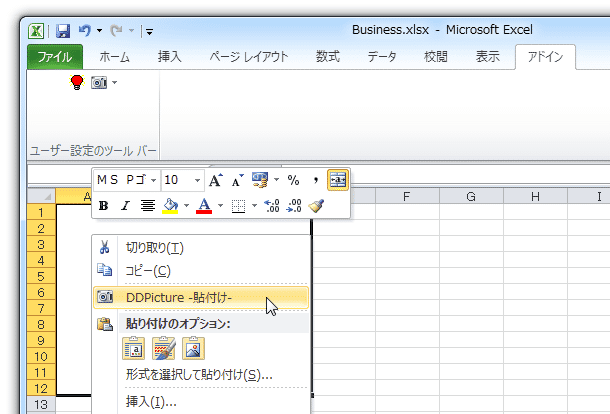This screenshot has height=414, width=610.
Task: Select row 13 header
Action: (x=41, y=404)
